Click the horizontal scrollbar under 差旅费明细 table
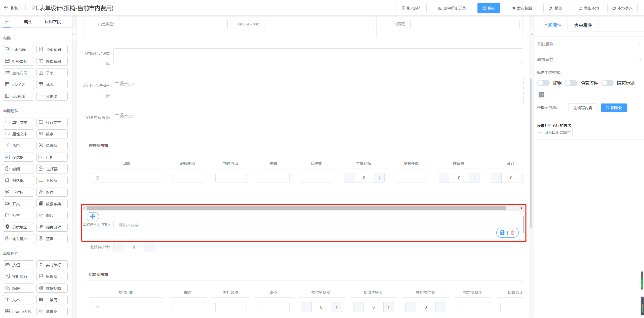 [296, 208]
